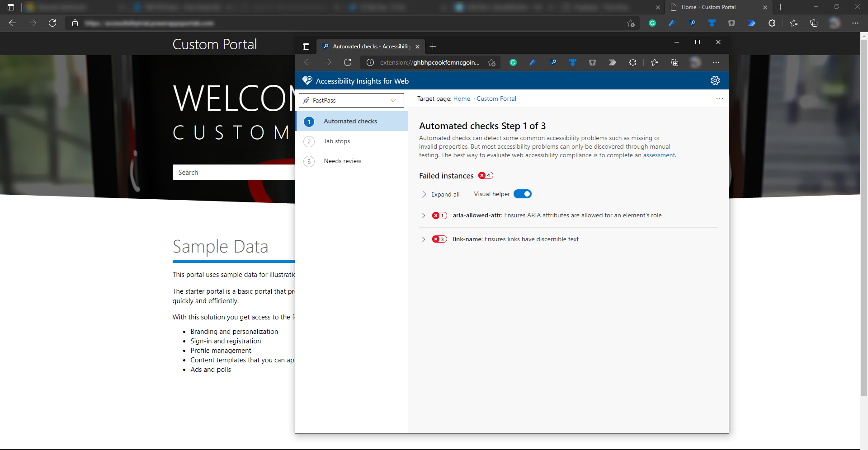Select Tab stops step
868x450 pixels.
click(351, 141)
